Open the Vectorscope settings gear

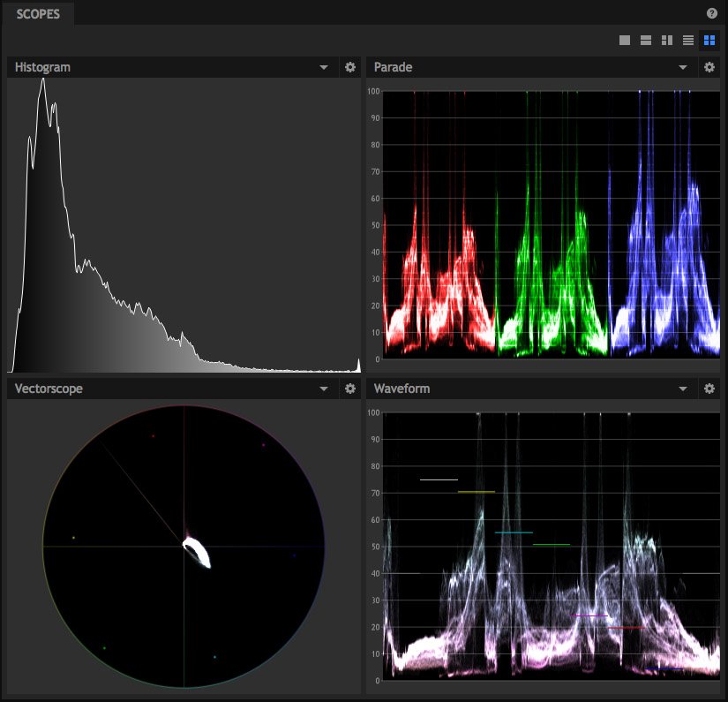point(350,389)
